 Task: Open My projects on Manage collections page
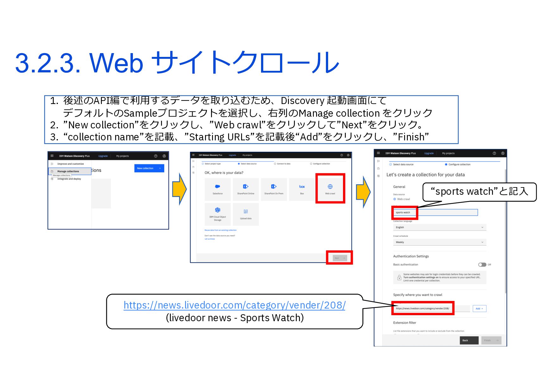(x=122, y=156)
